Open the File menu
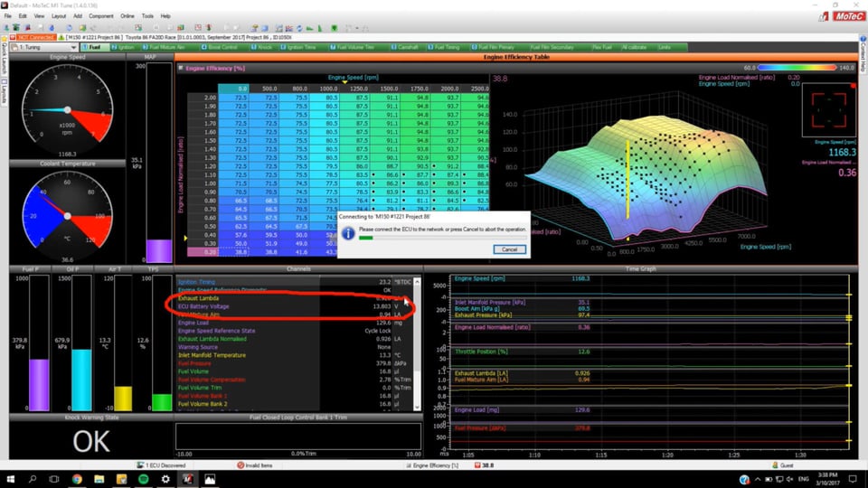 click(8, 16)
